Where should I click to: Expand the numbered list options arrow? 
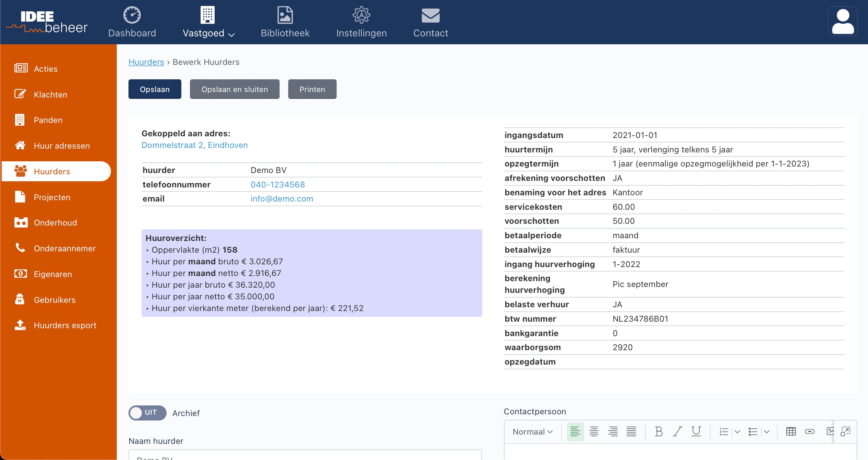(x=737, y=432)
